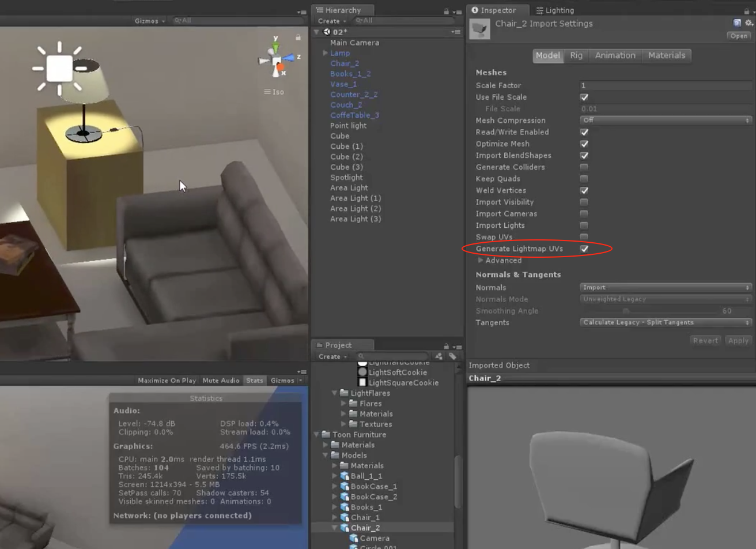Expand the Advanced lightmap settings

coord(481,261)
